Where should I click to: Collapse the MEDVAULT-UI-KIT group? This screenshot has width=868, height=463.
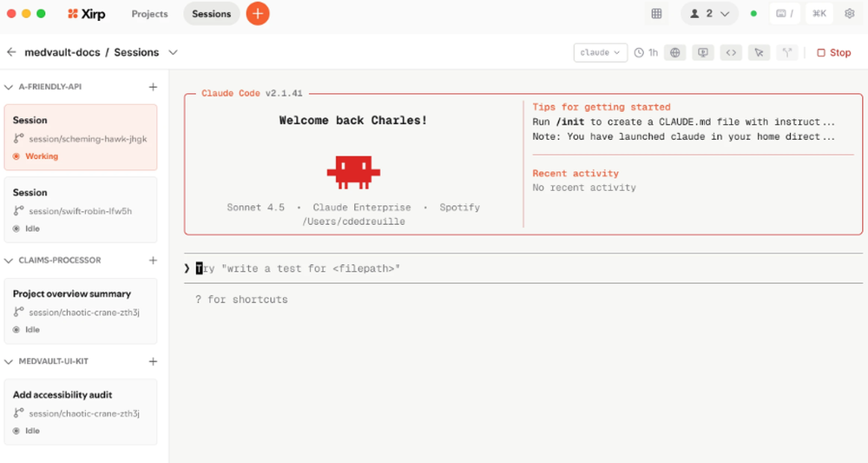(9, 361)
